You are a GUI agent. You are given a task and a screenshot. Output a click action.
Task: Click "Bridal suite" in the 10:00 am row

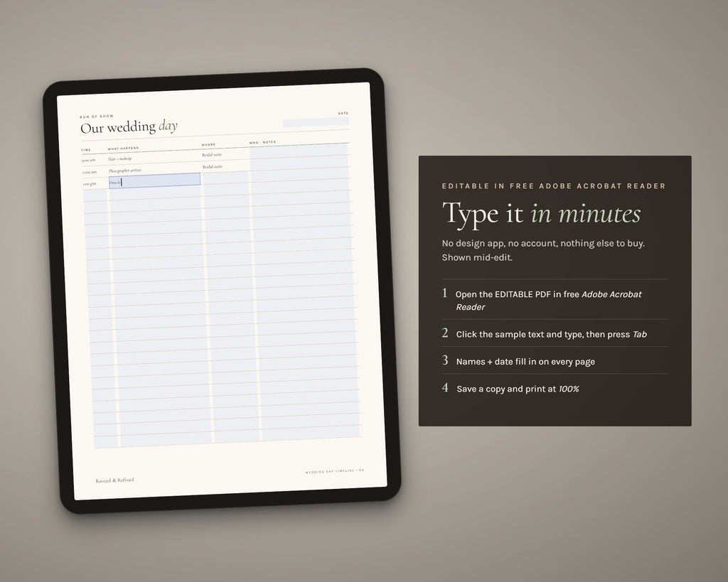212,166
